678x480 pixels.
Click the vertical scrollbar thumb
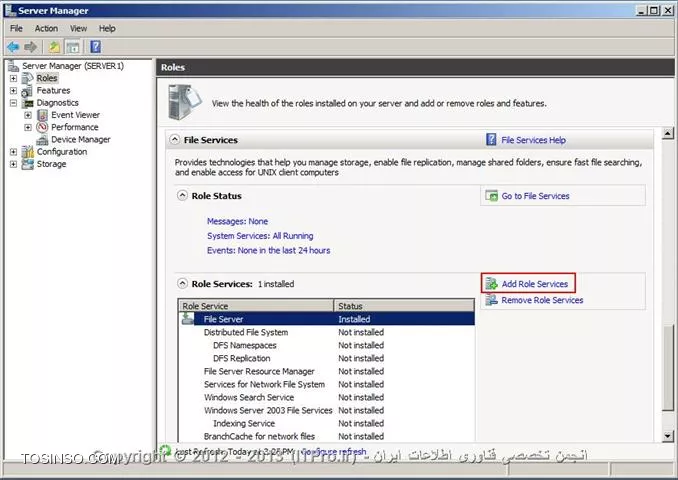[x=668, y=368]
